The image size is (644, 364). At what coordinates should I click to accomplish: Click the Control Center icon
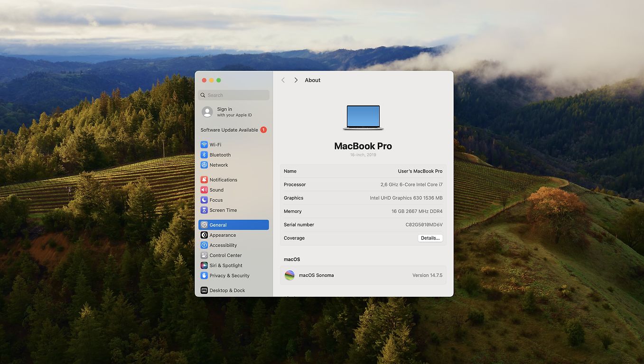click(x=204, y=255)
